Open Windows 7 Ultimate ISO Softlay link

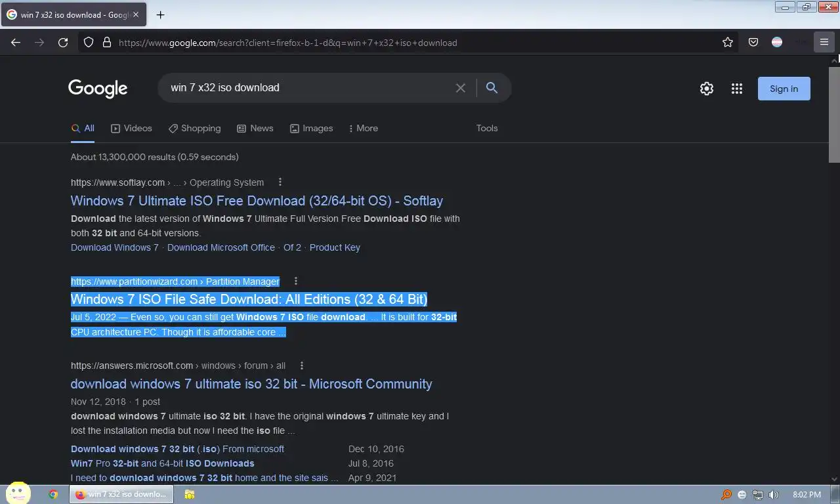(257, 201)
